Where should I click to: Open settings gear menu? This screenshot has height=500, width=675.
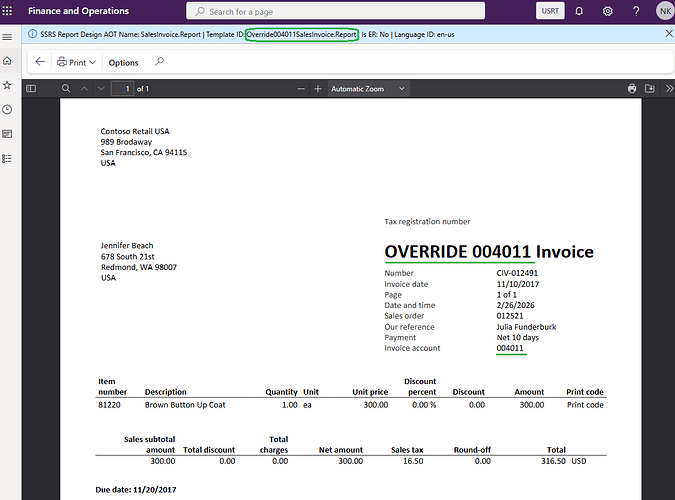point(607,11)
